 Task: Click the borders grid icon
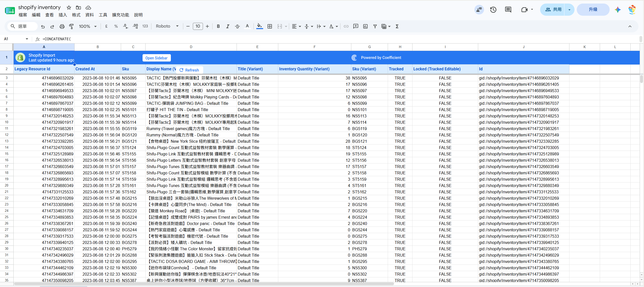270,26
